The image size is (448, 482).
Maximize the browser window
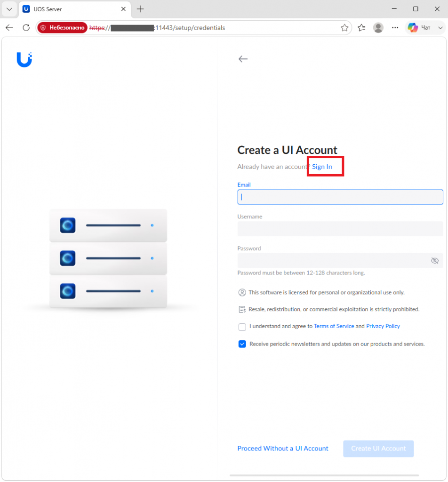click(x=416, y=9)
